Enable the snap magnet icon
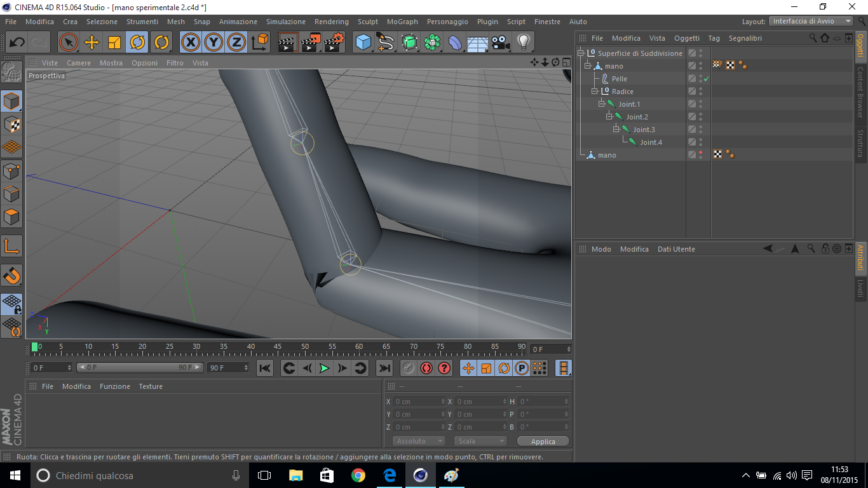This screenshot has height=488, width=868. point(12,275)
